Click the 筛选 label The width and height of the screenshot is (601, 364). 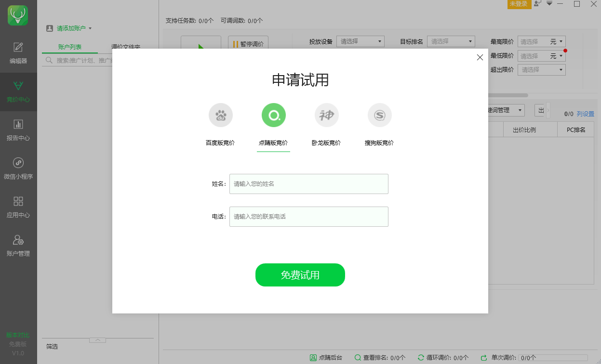tap(52, 347)
